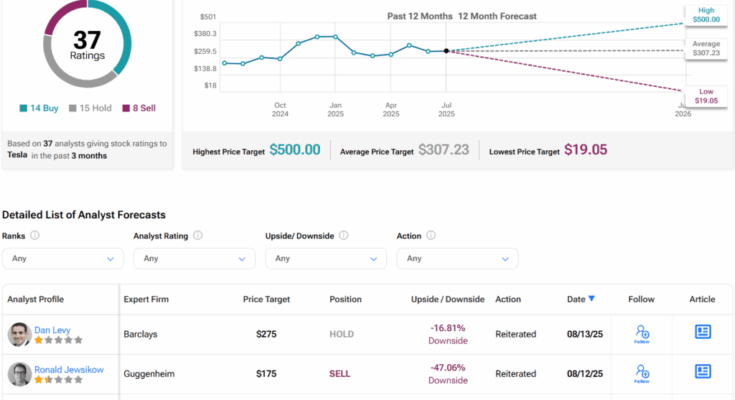This screenshot has height=400, width=735.
Task: Click the black current-price chart point
Action: pos(446,51)
